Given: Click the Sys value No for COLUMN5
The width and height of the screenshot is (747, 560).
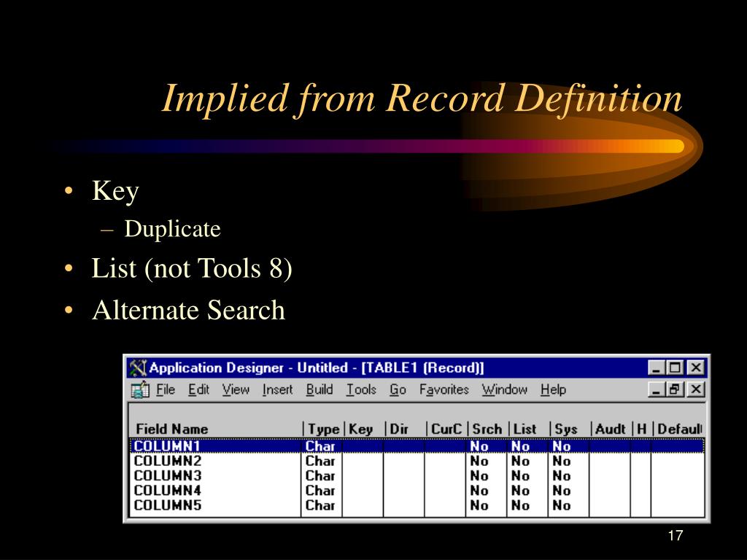Looking at the screenshot, I should point(561,505).
